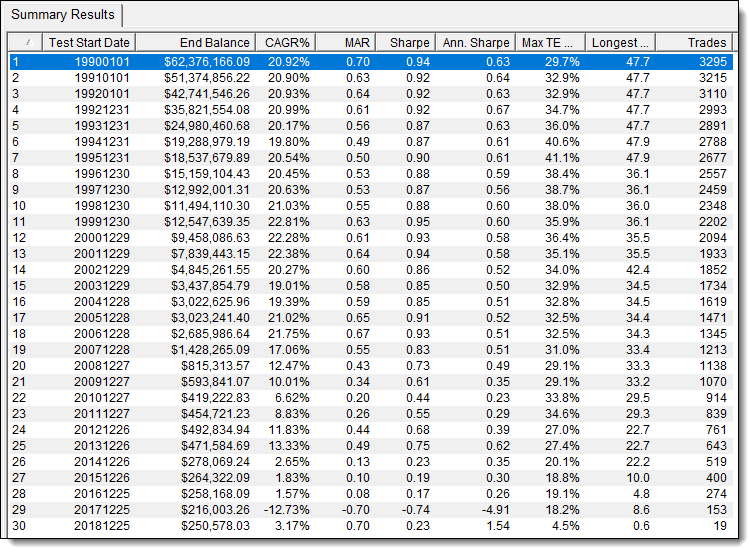Sort by End Balance column header
Image resolution: width=748 pixels, height=548 pixels.
194,43
